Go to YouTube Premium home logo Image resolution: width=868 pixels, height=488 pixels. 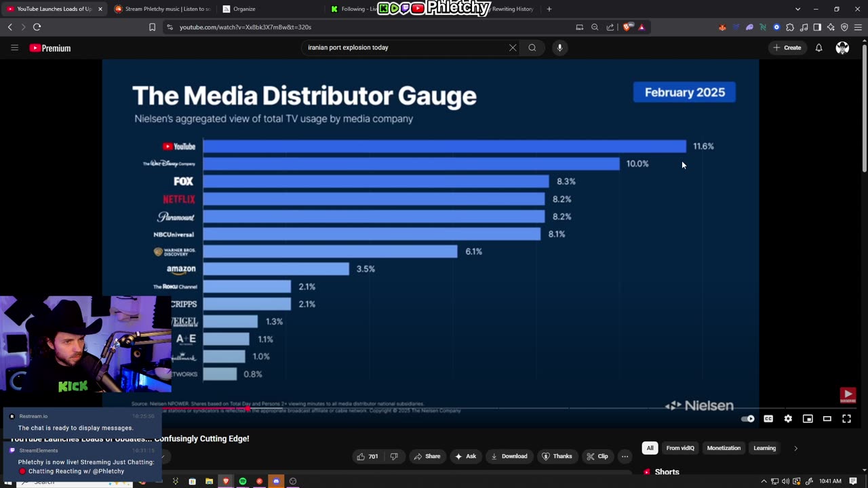pos(50,48)
